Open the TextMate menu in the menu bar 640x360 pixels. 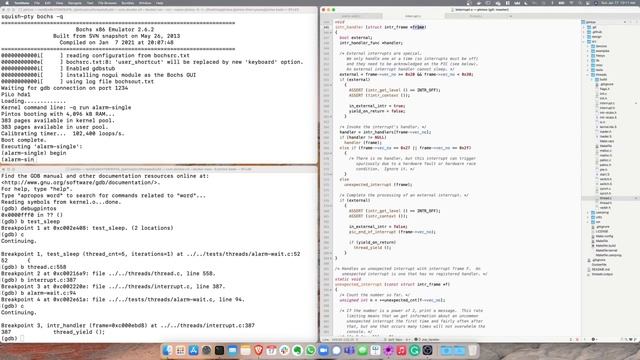(22, 3)
